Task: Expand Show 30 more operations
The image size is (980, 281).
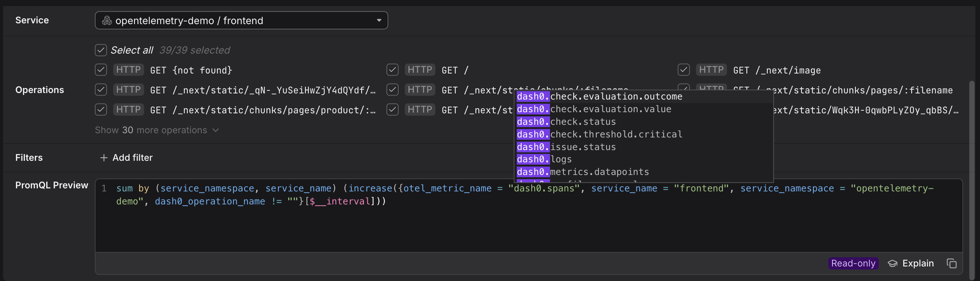Action: point(157,130)
